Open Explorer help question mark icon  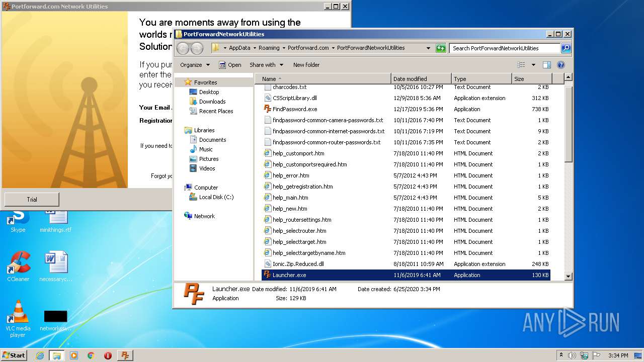pos(561,65)
